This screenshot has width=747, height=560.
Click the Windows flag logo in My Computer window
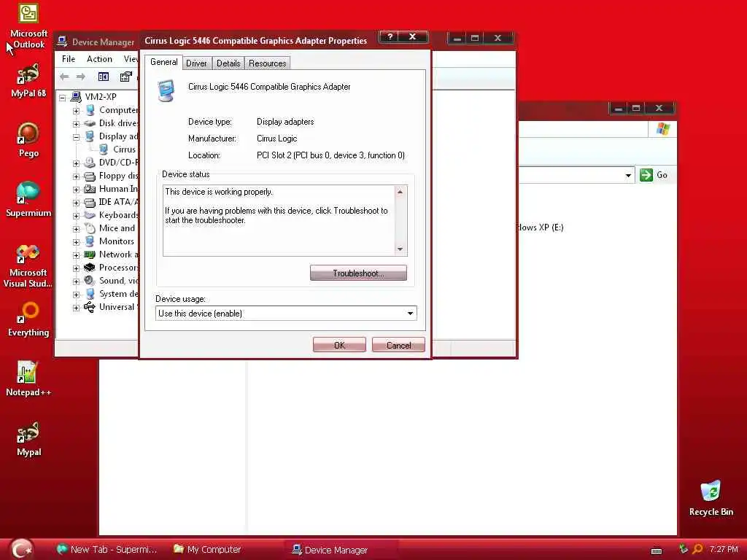pyautogui.click(x=662, y=129)
